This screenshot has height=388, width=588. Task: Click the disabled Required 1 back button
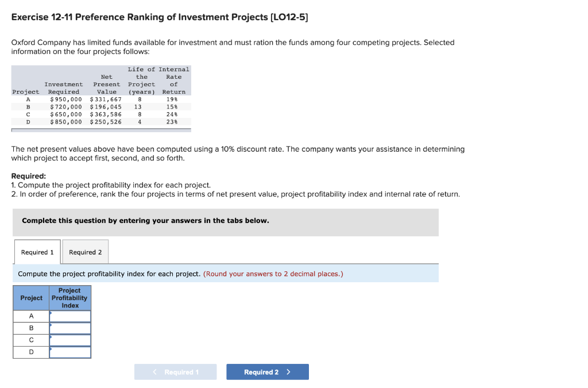(x=175, y=371)
